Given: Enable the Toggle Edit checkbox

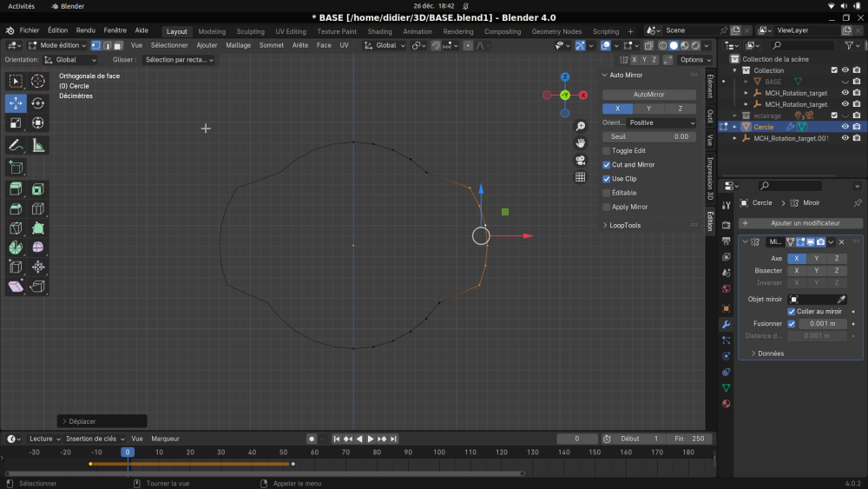Looking at the screenshot, I should [607, 151].
